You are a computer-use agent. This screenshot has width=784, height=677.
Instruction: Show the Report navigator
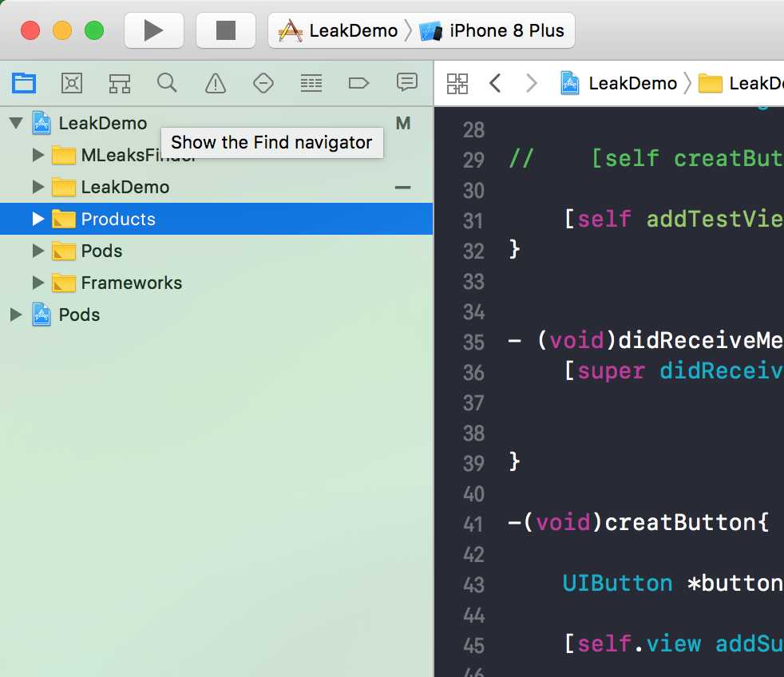(x=406, y=82)
